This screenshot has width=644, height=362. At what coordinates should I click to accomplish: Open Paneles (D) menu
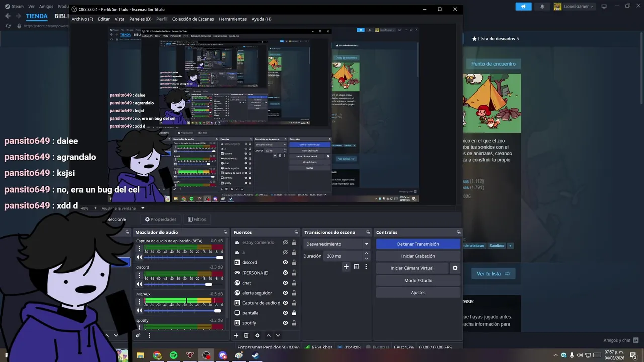140,19
